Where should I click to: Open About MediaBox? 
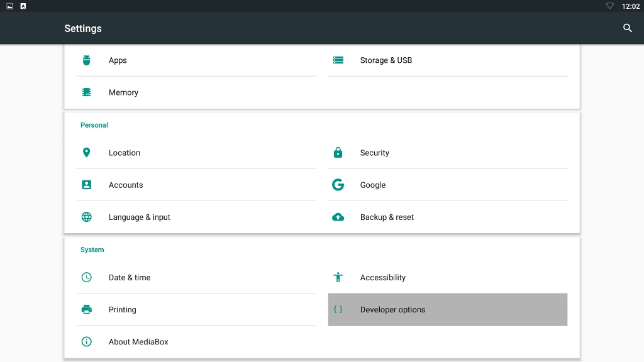click(x=138, y=342)
